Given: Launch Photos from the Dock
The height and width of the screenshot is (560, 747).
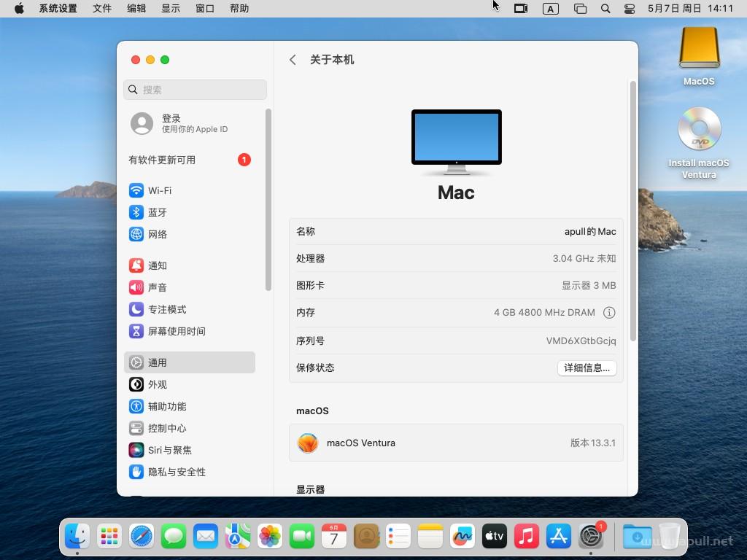Looking at the screenshot, I should 270,536.
